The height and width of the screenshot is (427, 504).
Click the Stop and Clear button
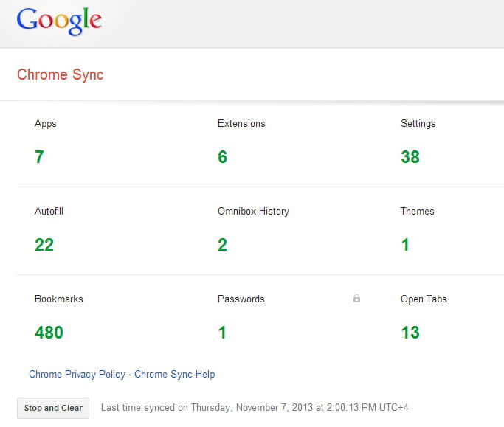(x=53, y=408)
